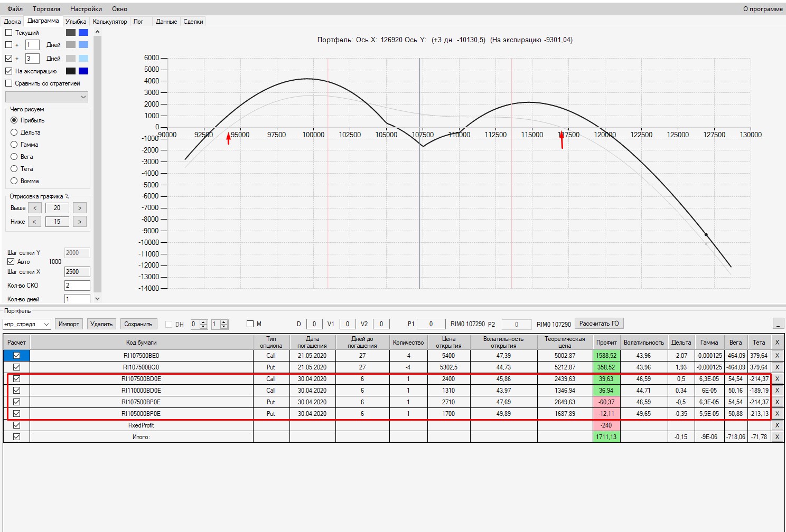The width and height of the screenshot is (786, 532).
Task: Click the V1 input field
Action: tap(348, 324)
